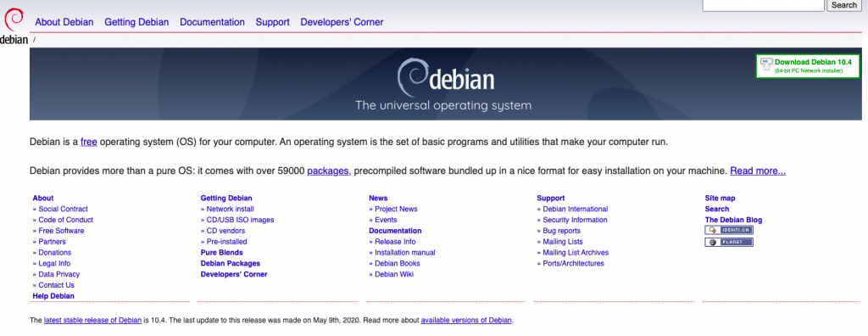Focus the search text field
This screenshot has height=336, width=868.
(764, 5)
